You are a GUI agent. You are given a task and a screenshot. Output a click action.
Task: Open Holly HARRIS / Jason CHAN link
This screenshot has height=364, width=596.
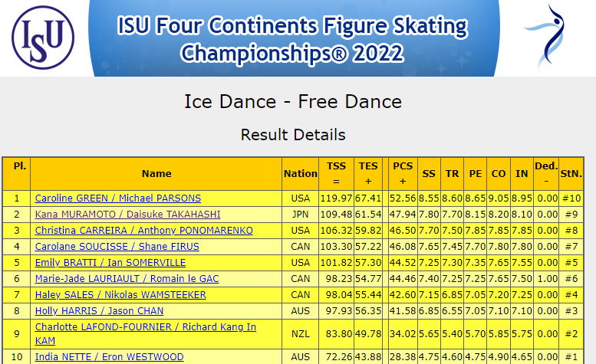(99, 311)
